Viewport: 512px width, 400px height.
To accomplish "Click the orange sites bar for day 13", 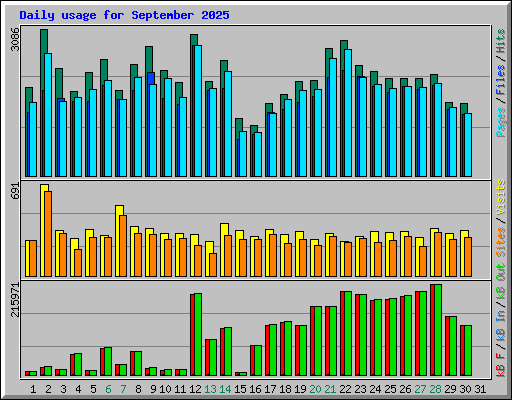I will [x=213, y=265].
